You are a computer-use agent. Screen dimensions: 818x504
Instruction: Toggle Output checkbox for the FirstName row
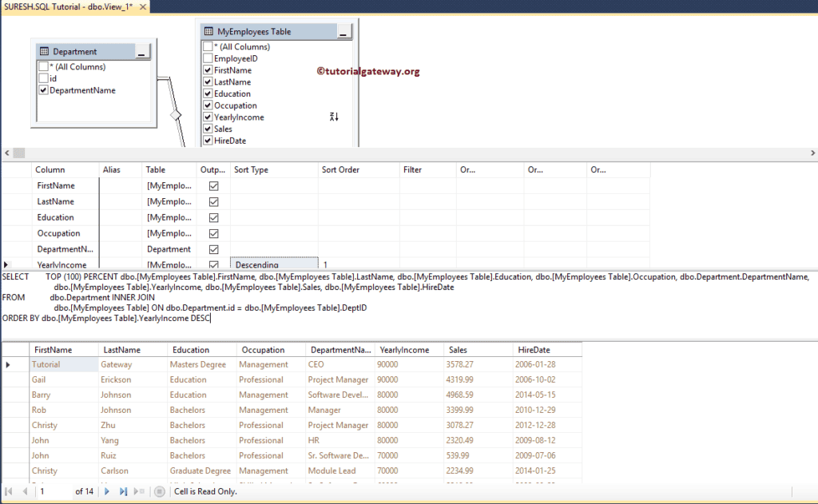[x=213, y=185]
